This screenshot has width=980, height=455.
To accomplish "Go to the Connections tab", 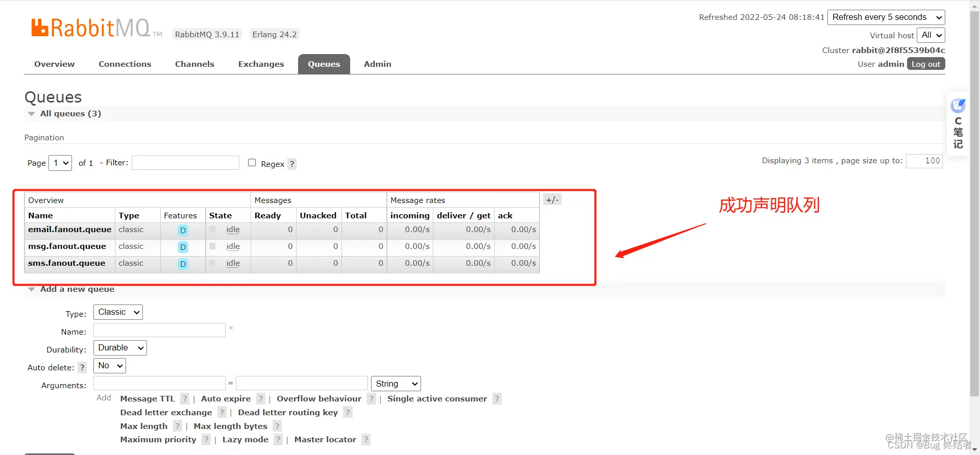I will pos(125,64).
